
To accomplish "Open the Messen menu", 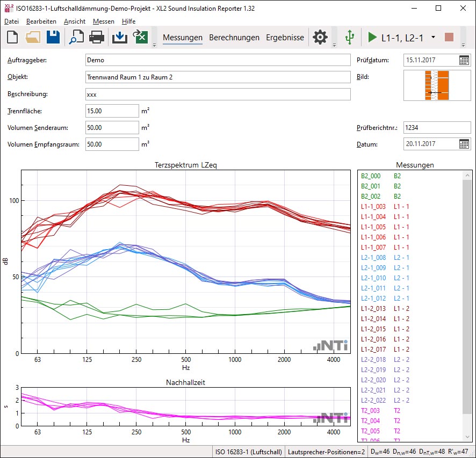I will tap(103, 21).
